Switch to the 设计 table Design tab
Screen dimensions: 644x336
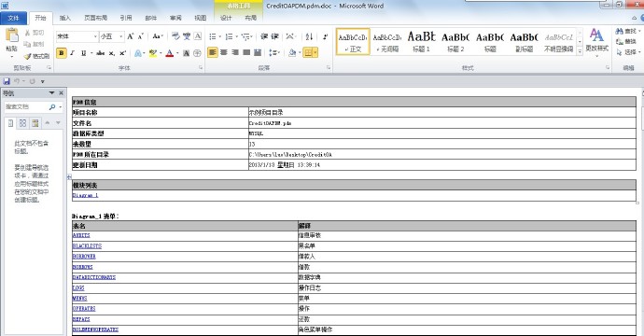(226, 18)
